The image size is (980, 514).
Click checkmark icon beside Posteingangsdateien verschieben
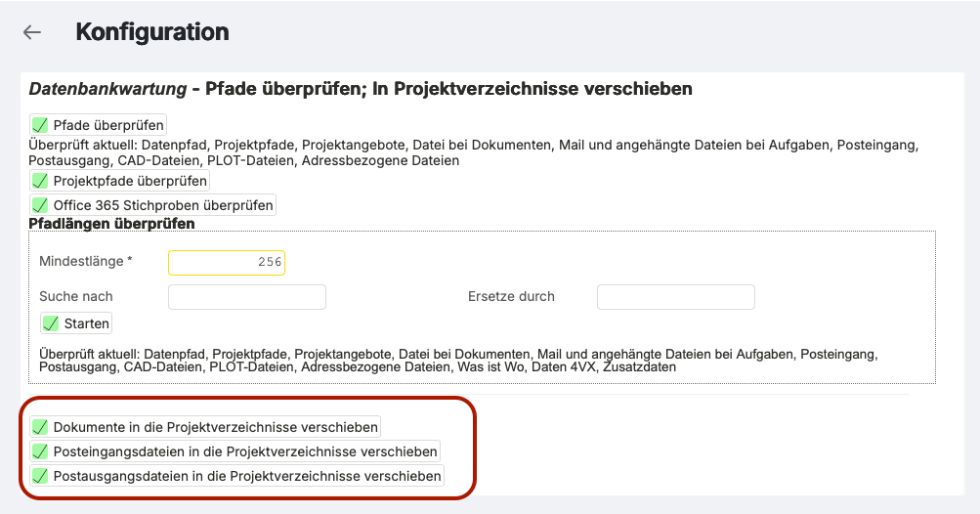40,451
